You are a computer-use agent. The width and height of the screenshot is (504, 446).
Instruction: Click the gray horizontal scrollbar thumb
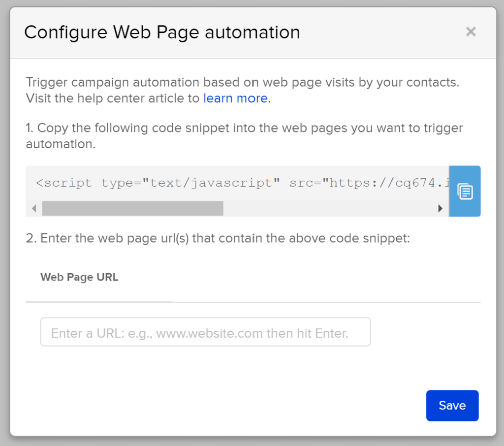coord(133,208)
